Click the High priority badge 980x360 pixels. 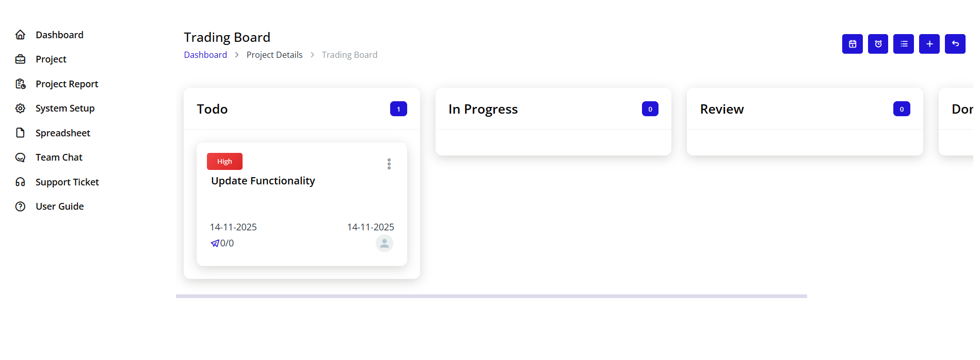pos(224,161)
